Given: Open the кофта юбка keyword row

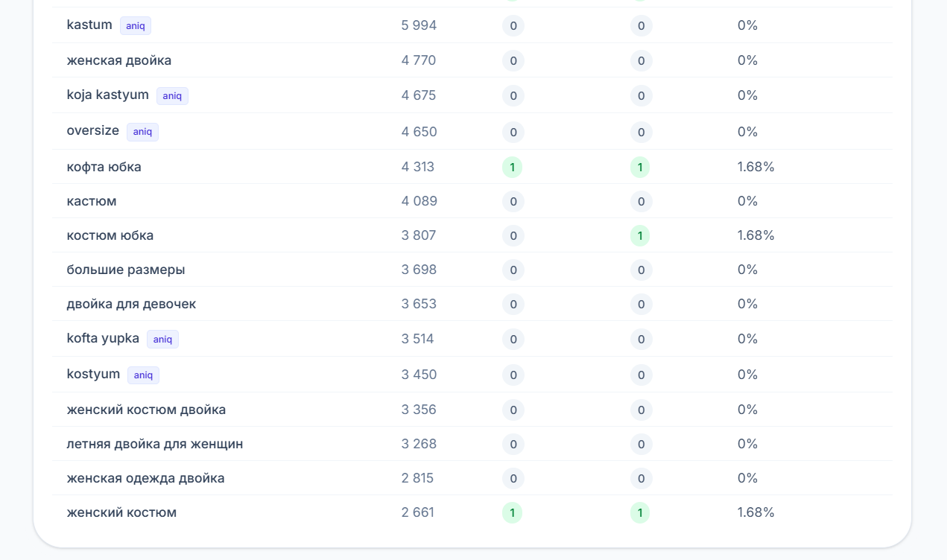Looking at the screenshot, I should (x=472, y=167).
